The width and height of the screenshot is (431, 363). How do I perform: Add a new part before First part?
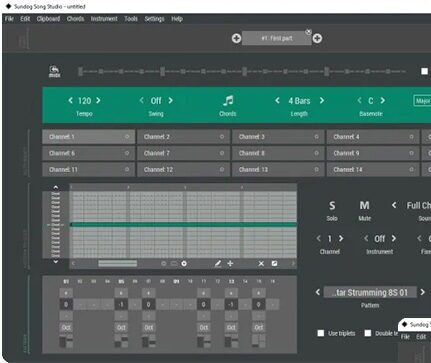[236, 38]
